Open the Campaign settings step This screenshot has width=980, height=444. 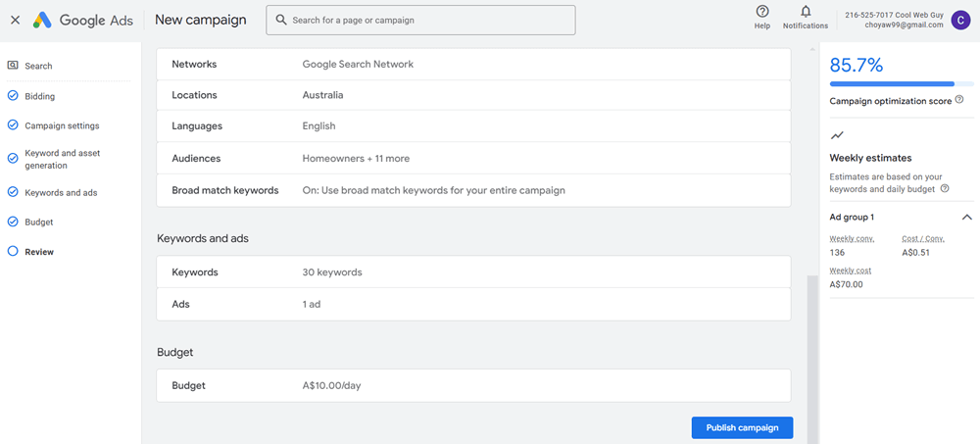(61, 125)
